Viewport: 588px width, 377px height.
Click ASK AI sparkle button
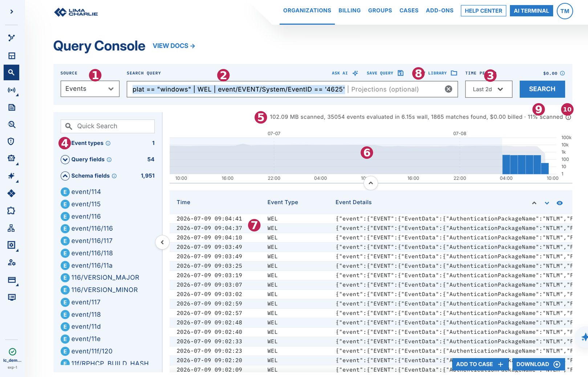pyautogui.click(x=345, y=73)
